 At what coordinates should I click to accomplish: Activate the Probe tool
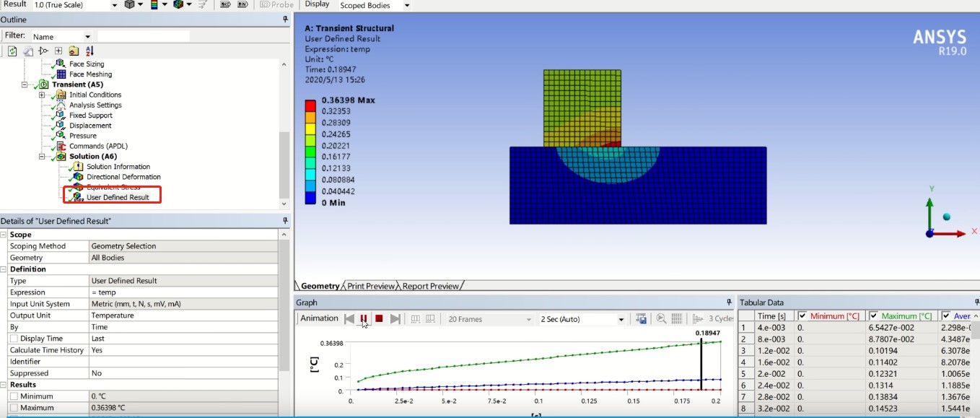[x=276, y=4]
